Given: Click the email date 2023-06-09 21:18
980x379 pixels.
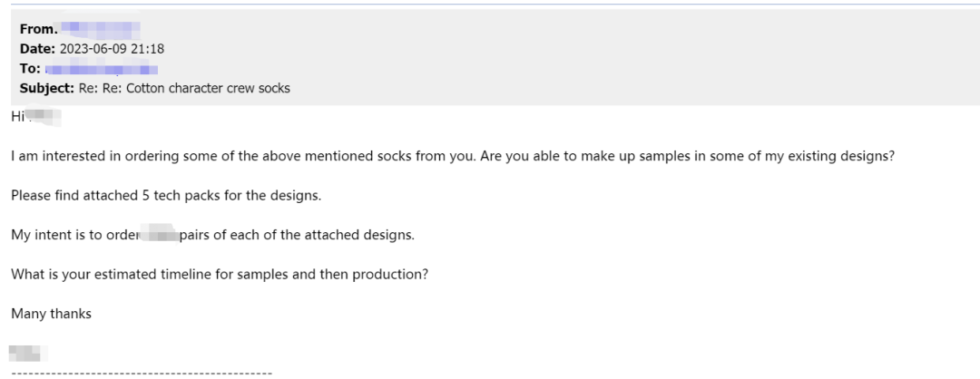Looking at the screenshot, I should pos(112,49).
